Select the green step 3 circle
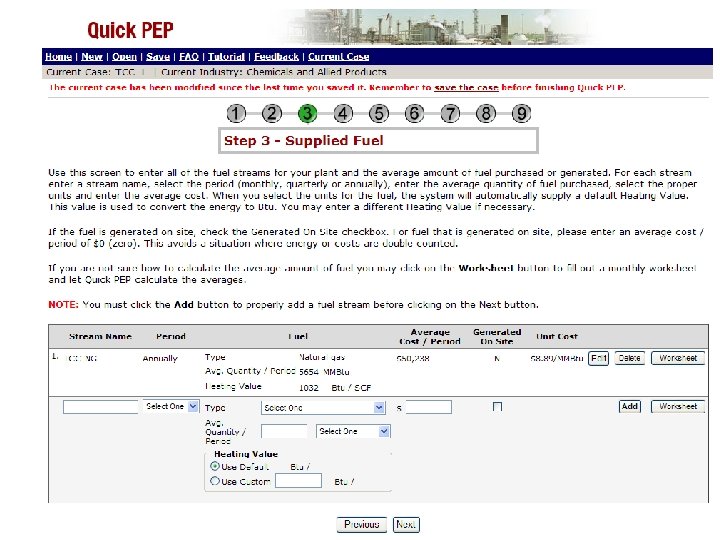 click(x=308, y=113)
